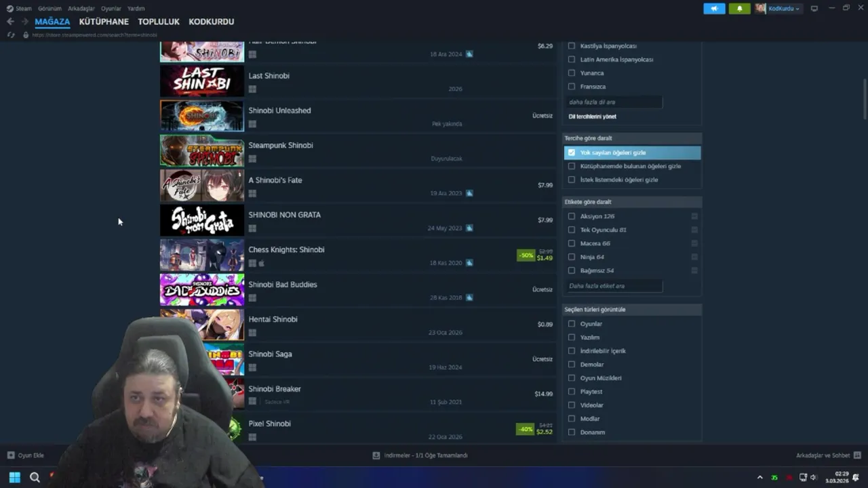Click the exclude-tag icon next to Aksiyon
The image size is (868, 488).
[694, 216]
